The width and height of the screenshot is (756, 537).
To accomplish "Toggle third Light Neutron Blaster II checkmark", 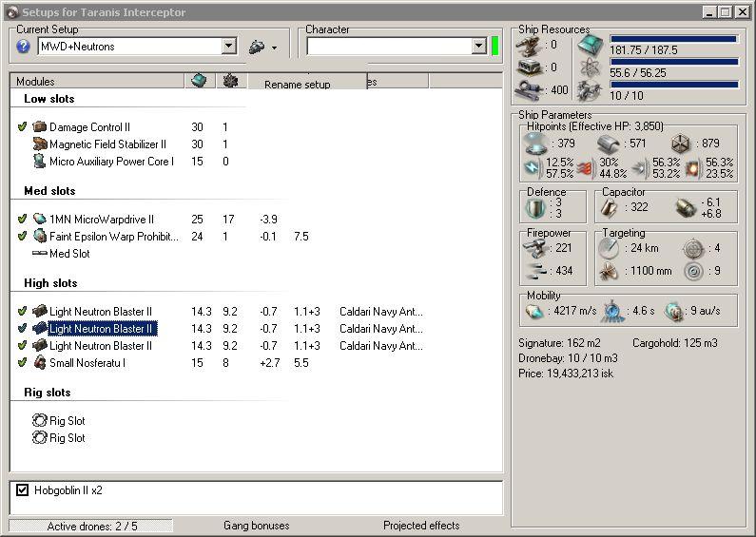I will [22, 345].
